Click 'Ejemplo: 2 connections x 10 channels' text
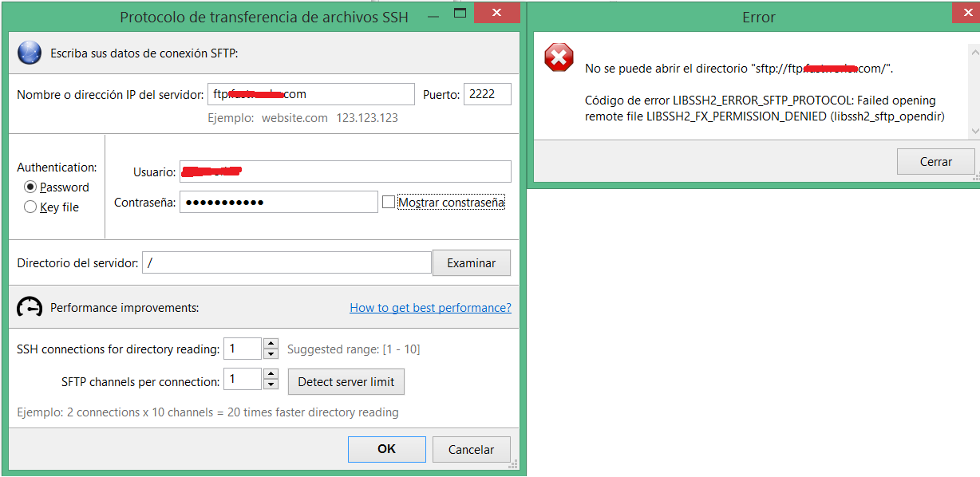 [207, 412]
